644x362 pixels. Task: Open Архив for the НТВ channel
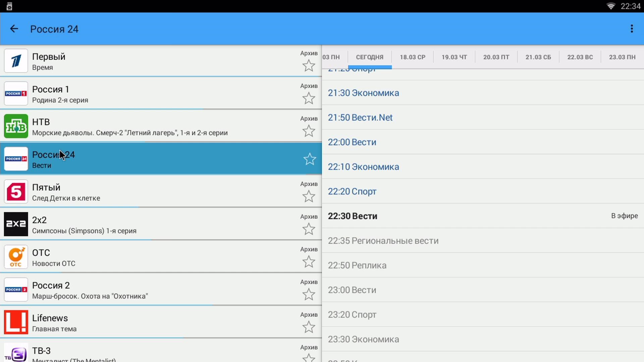[309, 119]
